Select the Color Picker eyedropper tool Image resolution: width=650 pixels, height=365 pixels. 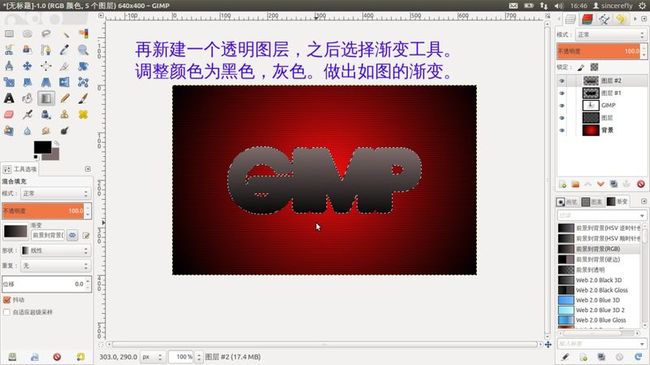[x=65, y=50]
